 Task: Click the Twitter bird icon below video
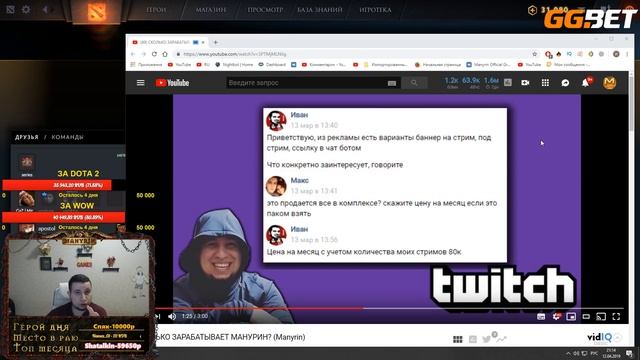(x=486, y=339)
